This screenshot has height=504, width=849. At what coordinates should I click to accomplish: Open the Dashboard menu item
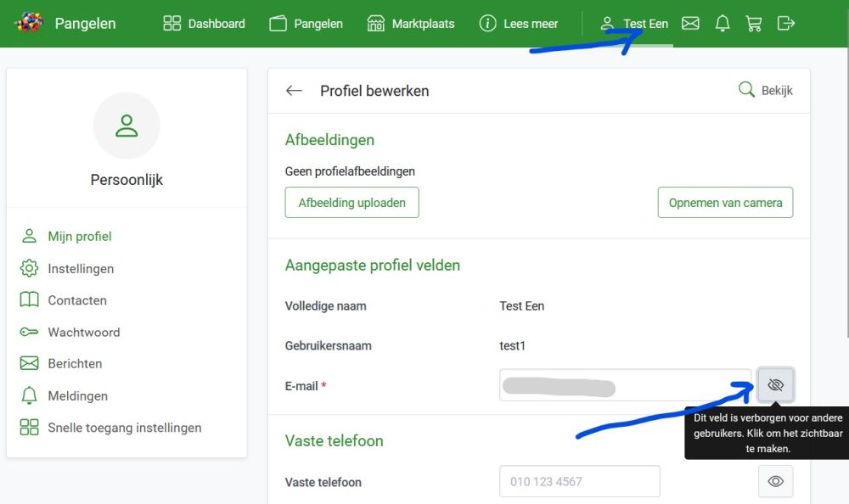coord(204,23)
